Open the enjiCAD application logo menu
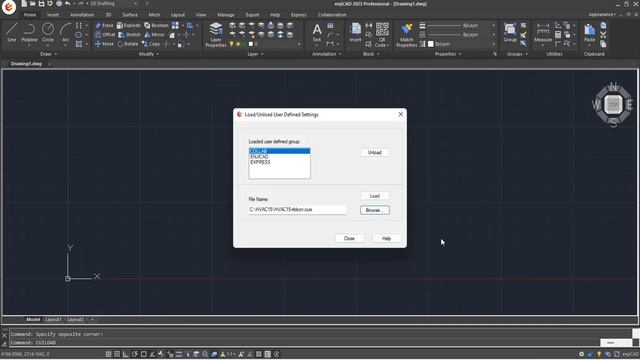This screenshot has width=640, height=360. tap(8, 7)
